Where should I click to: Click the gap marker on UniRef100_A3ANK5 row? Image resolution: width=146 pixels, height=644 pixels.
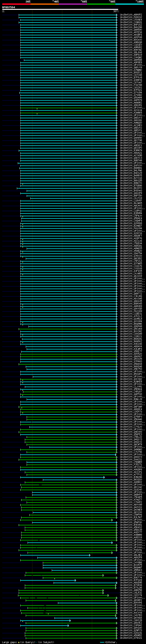(x=37, y=114)
